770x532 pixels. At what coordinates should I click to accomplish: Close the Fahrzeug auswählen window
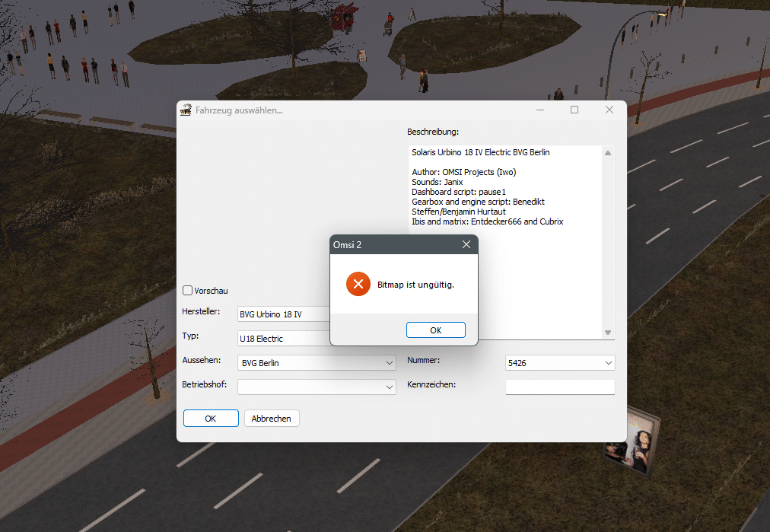click(609, 110)
